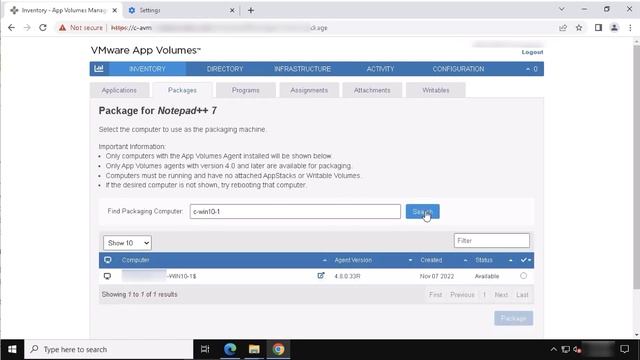Expand the pending activity counter in nav bar

coord(531,69)
